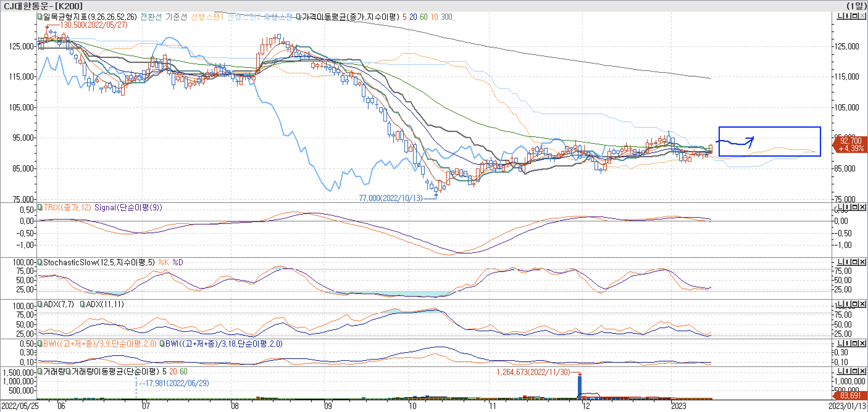The image size is (868, 412).
Task: Click the L button in price chart panel
Action: pos(840,16)
